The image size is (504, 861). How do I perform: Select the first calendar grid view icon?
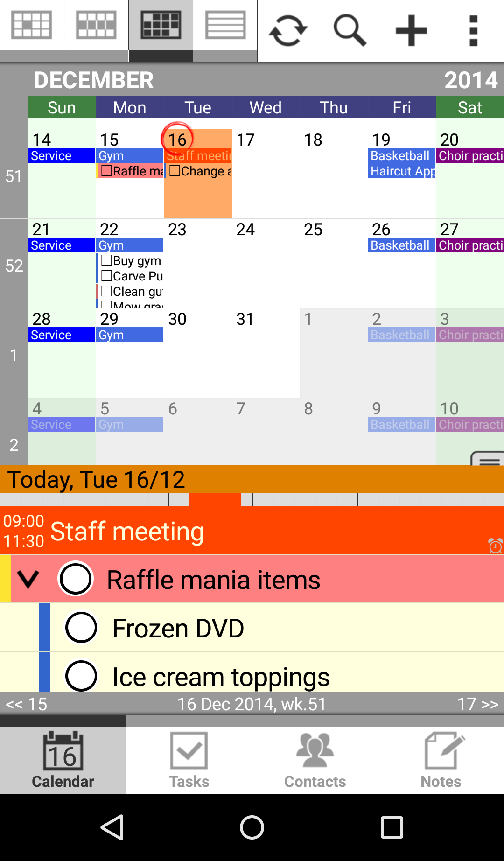[32, 26]
